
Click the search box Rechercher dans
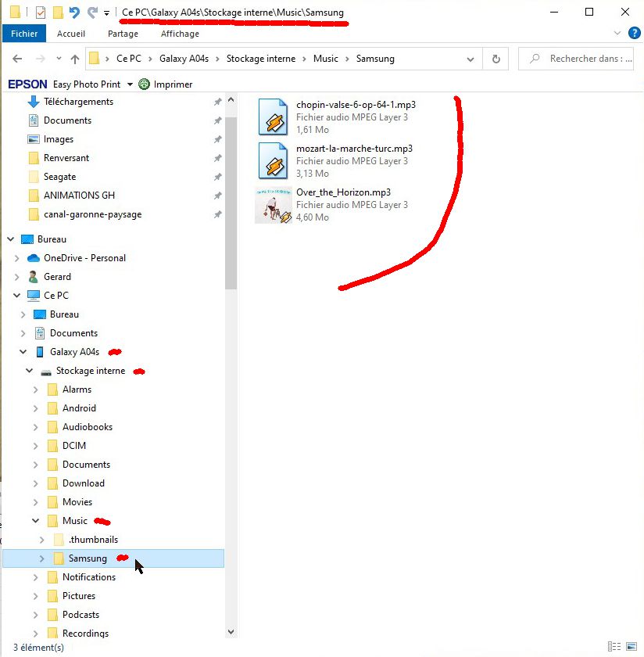click(576, 59)
